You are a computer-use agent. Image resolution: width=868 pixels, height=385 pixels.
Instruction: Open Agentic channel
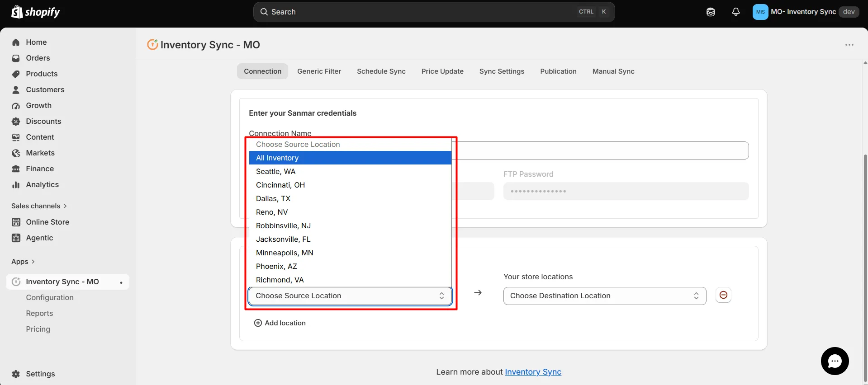point(39,238)
